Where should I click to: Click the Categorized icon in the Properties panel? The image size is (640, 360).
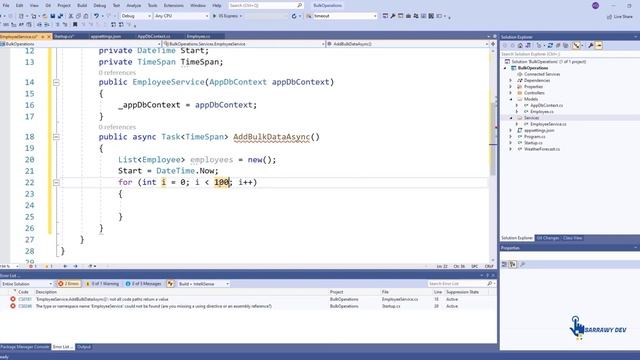click(x=504, y=264)
